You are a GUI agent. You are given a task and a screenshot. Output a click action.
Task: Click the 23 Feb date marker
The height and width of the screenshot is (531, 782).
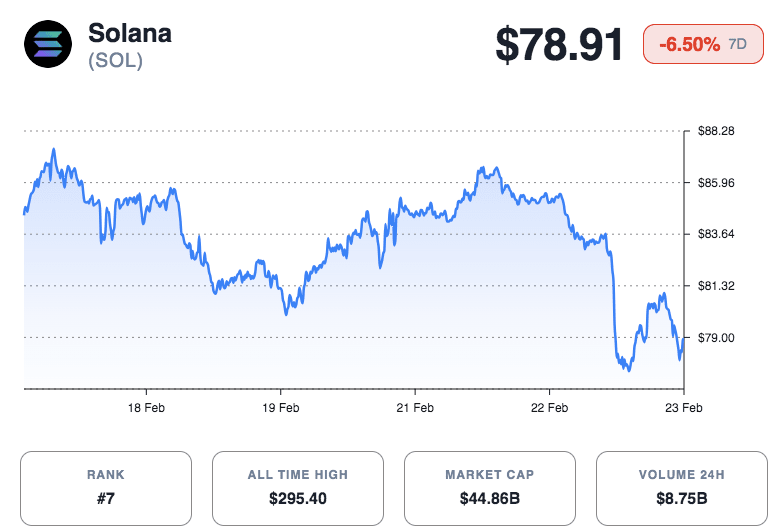(682, 408)
